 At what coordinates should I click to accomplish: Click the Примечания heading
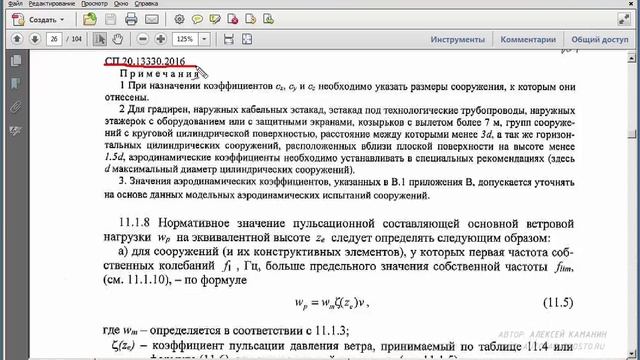160,74
